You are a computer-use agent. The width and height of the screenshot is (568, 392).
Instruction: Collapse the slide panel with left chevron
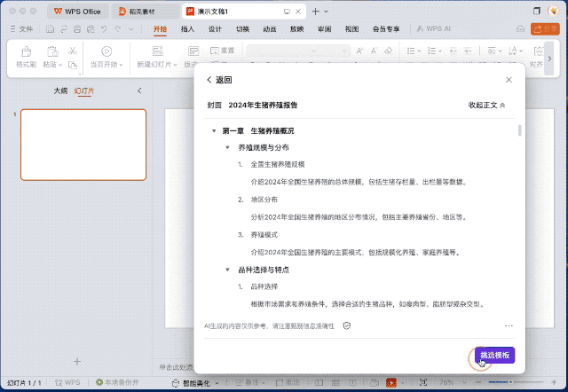pyautogui.click(x=139, y=90)
